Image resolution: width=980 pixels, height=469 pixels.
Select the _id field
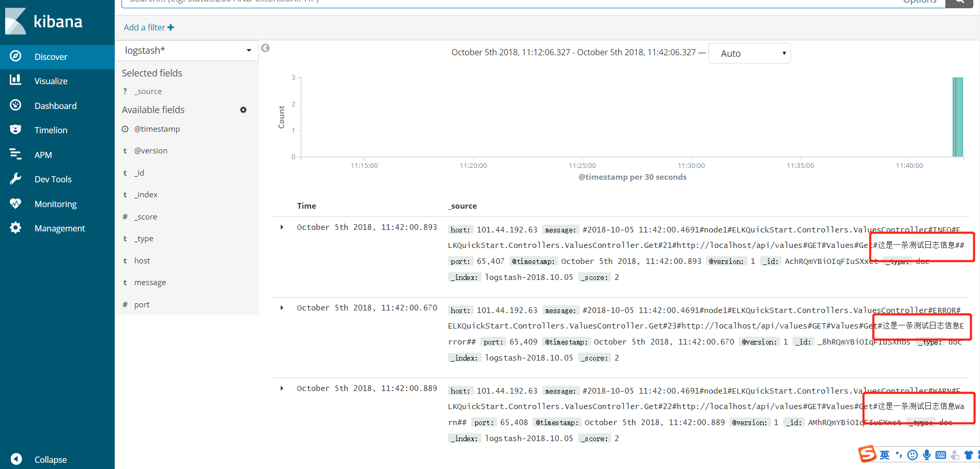(x=139, y=173)
